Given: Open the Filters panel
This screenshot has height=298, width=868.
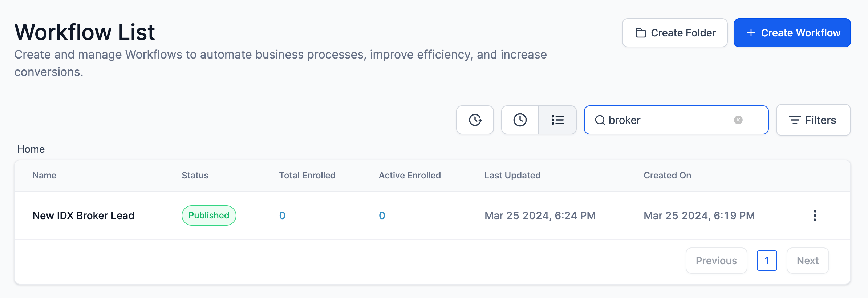Looking at the screenshot, I should [x=813, y=120].
